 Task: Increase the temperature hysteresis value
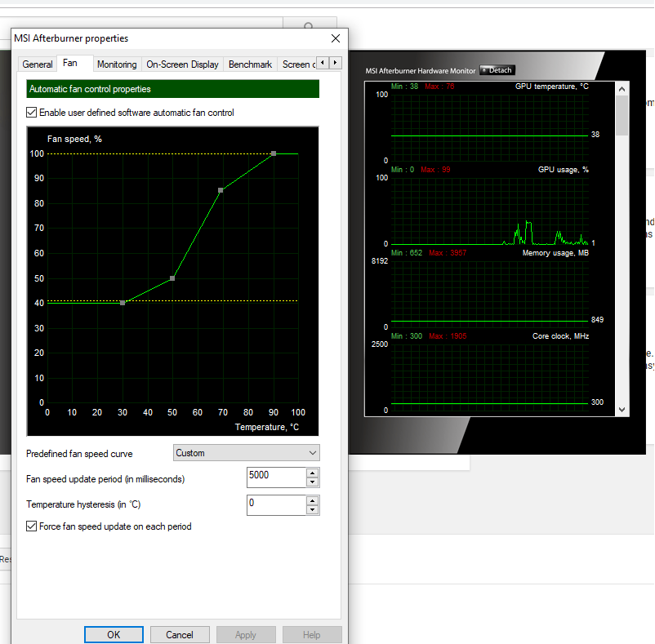coord(313,501)
